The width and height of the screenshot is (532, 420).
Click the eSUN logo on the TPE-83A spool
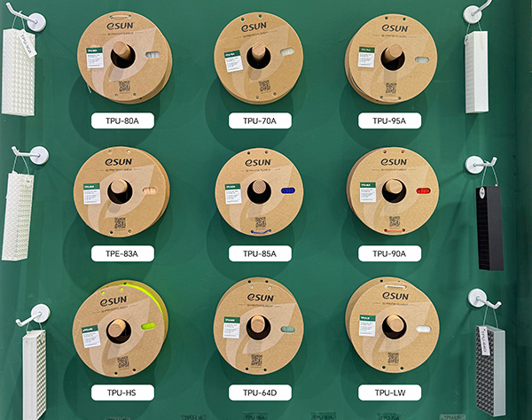pyautogui.click(x=119, y=161)
